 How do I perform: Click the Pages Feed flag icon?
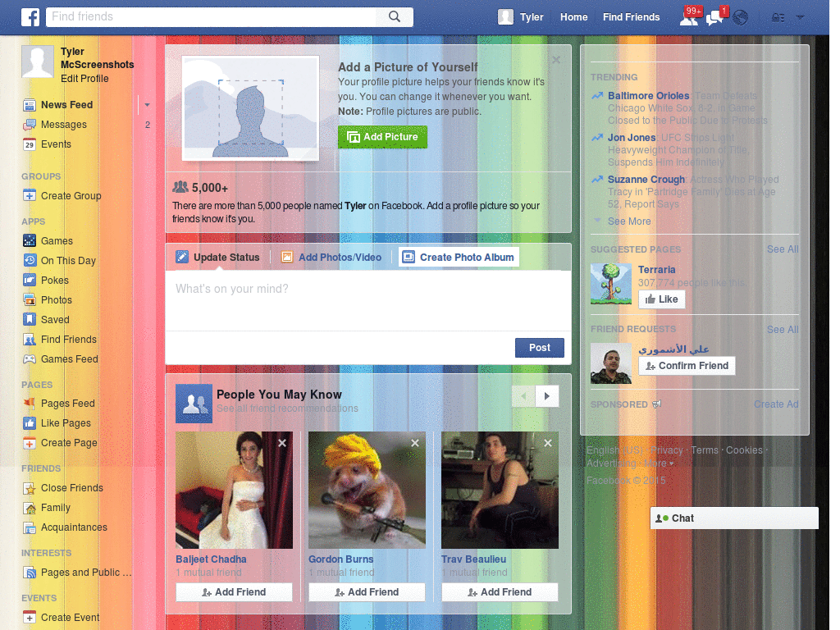point(30,404)
